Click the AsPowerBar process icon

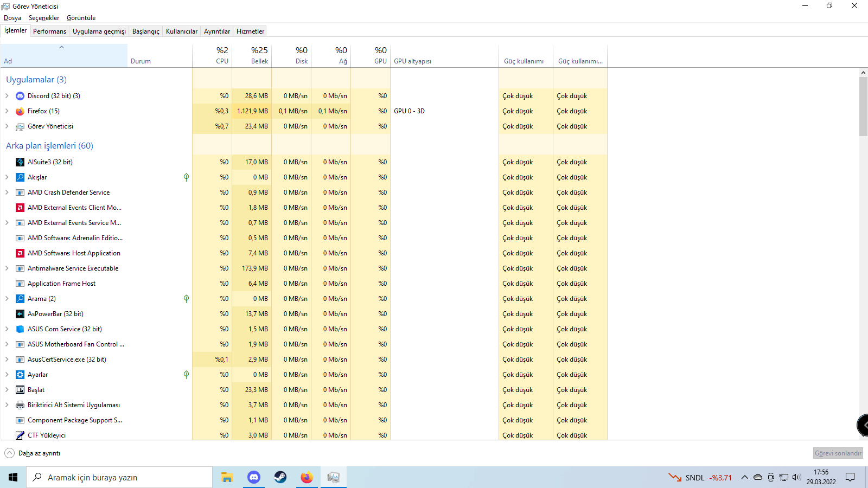pyautogui.click(x=20, y=314)
